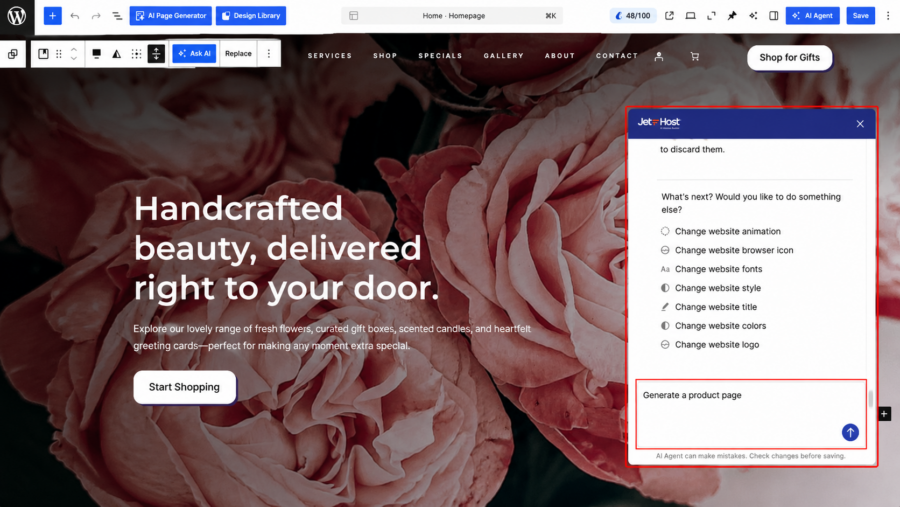
Task: Choose Change website style
Action: point(711,288)
